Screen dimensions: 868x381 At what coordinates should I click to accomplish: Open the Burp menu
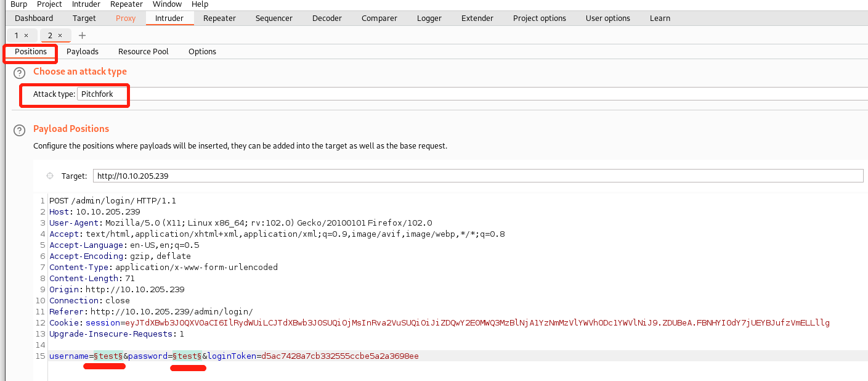pos(19,4)
